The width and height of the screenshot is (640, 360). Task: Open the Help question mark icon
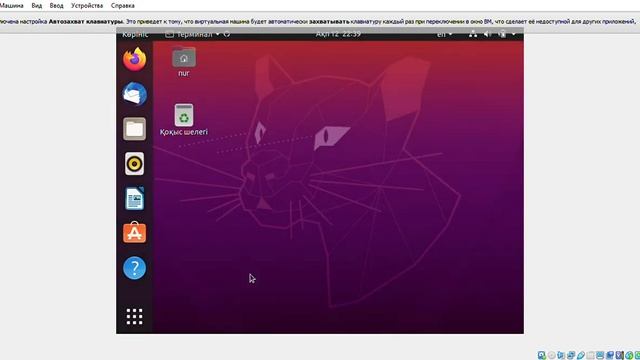click(135, 268)
